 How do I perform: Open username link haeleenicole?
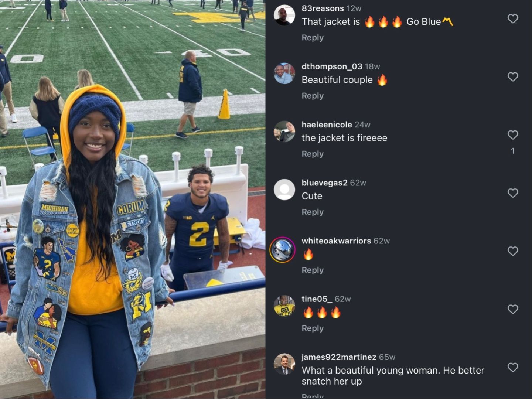327,125
